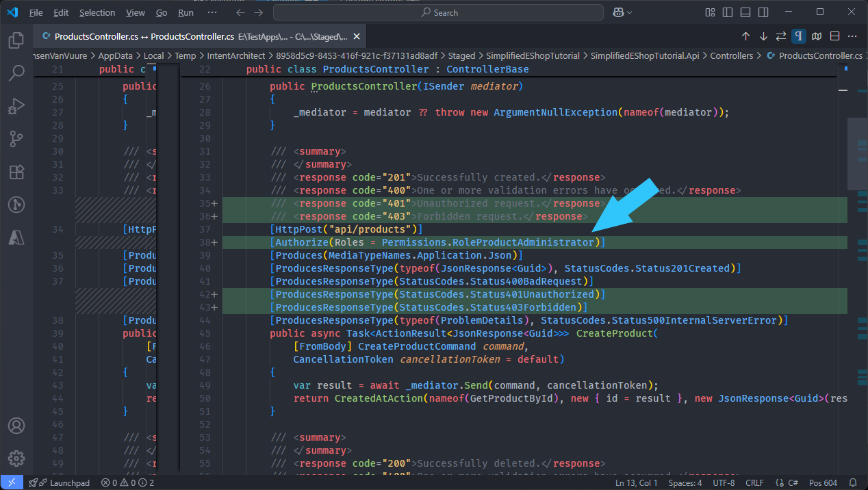Click the VS Code logo icon
The height and width of the screenshot is (490, 868).
pyautogui.click(x=13, y=12)
